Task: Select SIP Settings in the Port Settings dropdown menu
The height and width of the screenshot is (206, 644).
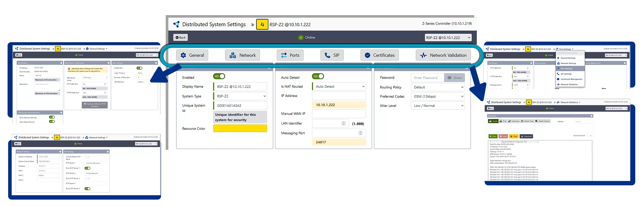Action: click(570, 74)
